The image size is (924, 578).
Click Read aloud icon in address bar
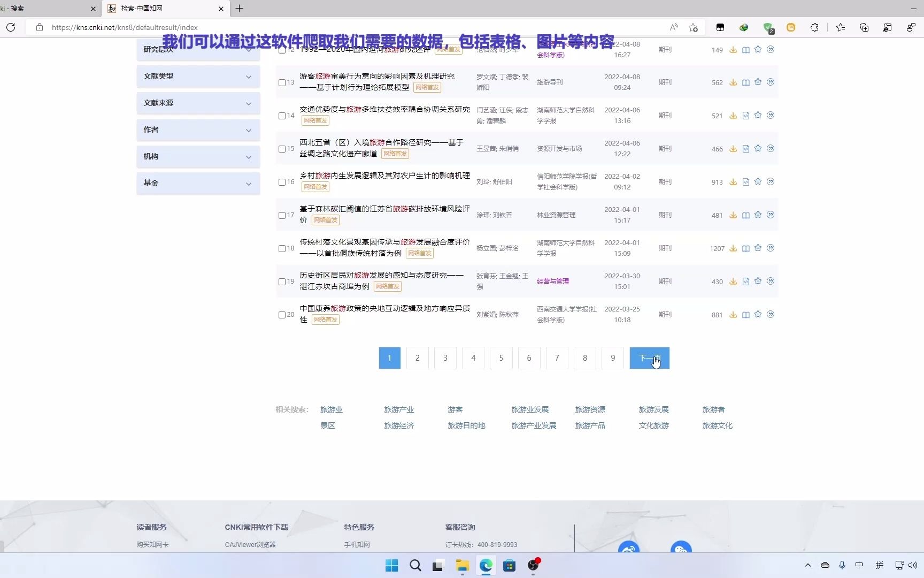click(674, 27)
